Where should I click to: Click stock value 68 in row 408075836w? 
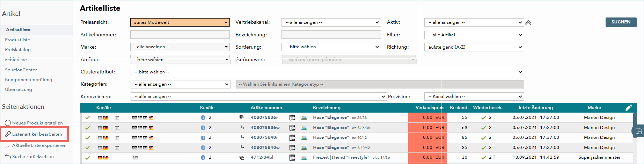pos(464,128)
